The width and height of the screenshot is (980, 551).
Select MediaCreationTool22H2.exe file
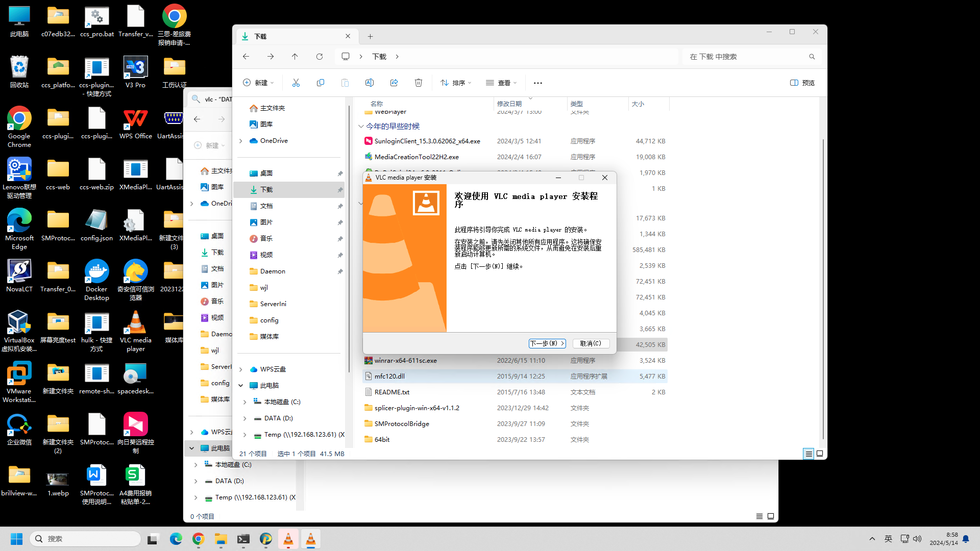(515, 157)
